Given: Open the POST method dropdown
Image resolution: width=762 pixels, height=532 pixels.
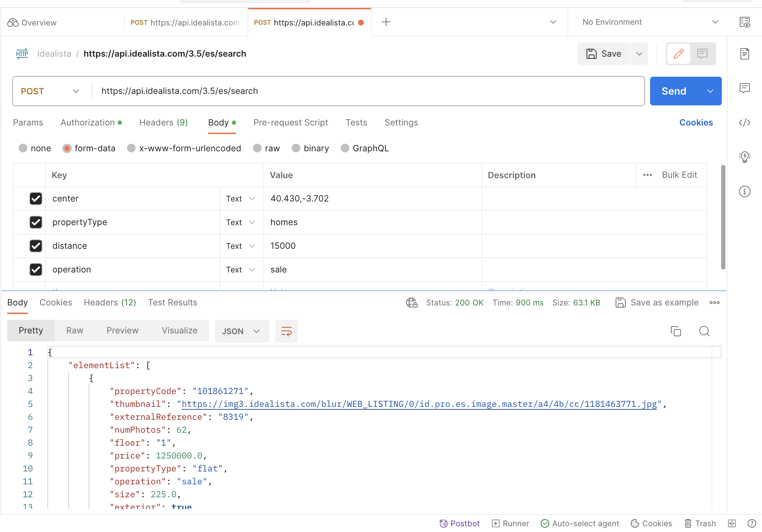Looking at the screenshot, I should (50, 91).
